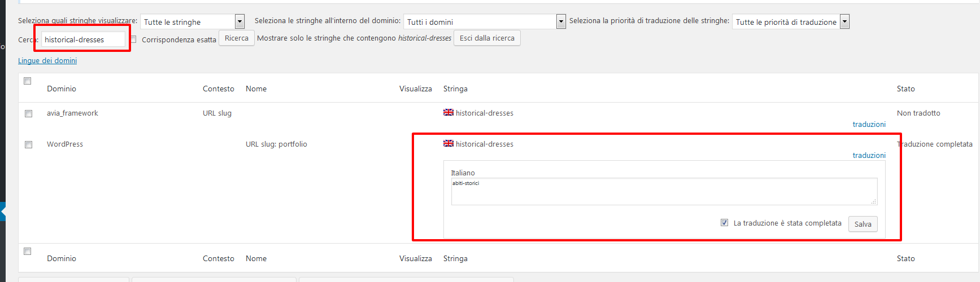The width and height of the screenshot is (980, 282).
Task: Click the Ricerca button
Action: pos(236,38)
